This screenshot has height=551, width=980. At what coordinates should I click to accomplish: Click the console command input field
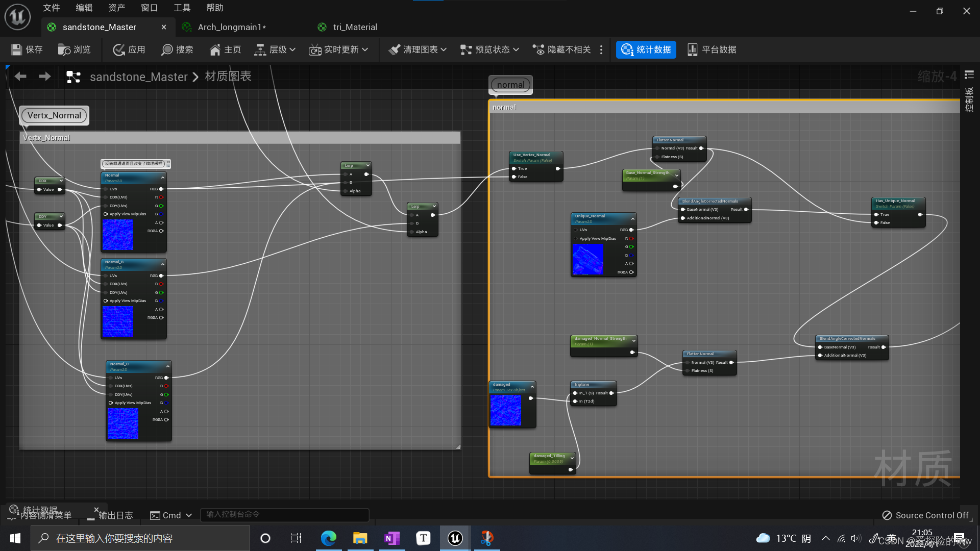(284, 514)
